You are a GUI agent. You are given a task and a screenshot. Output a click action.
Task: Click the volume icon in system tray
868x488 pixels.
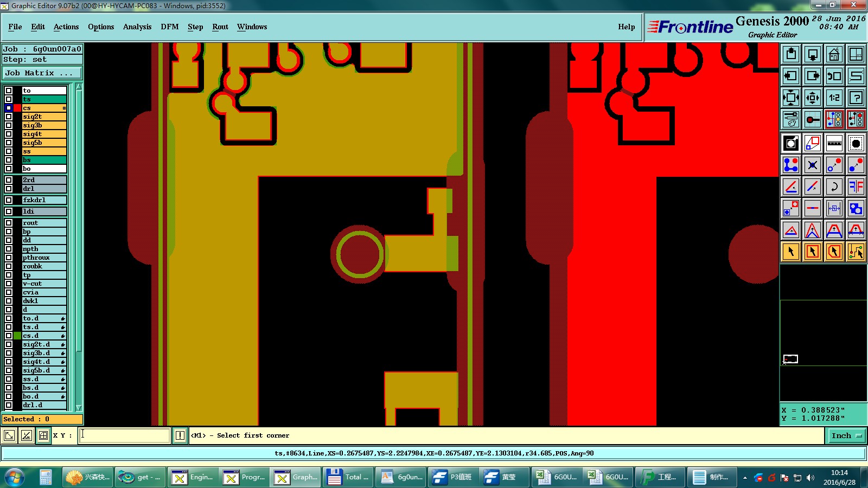coord(810,478)
